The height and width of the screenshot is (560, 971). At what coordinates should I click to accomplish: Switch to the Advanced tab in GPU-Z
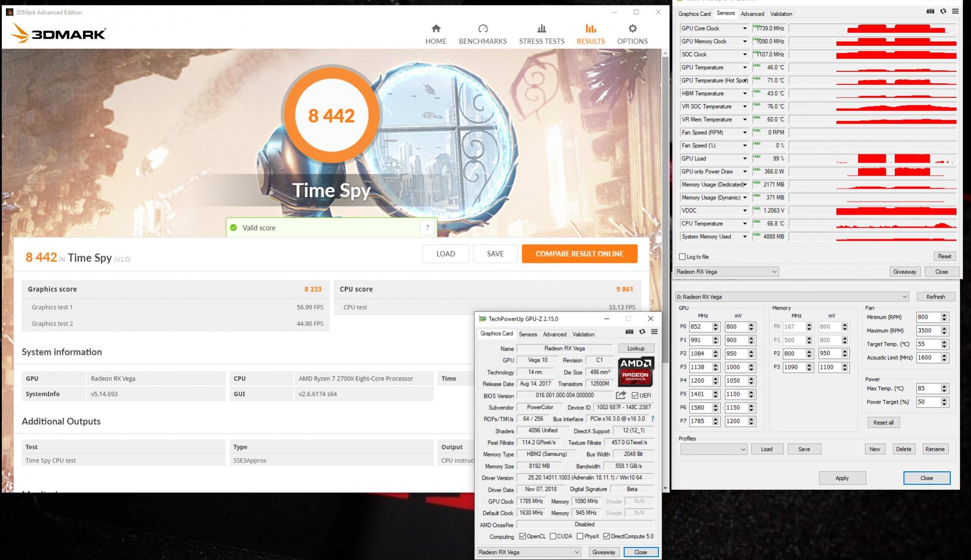click(555, 334)
